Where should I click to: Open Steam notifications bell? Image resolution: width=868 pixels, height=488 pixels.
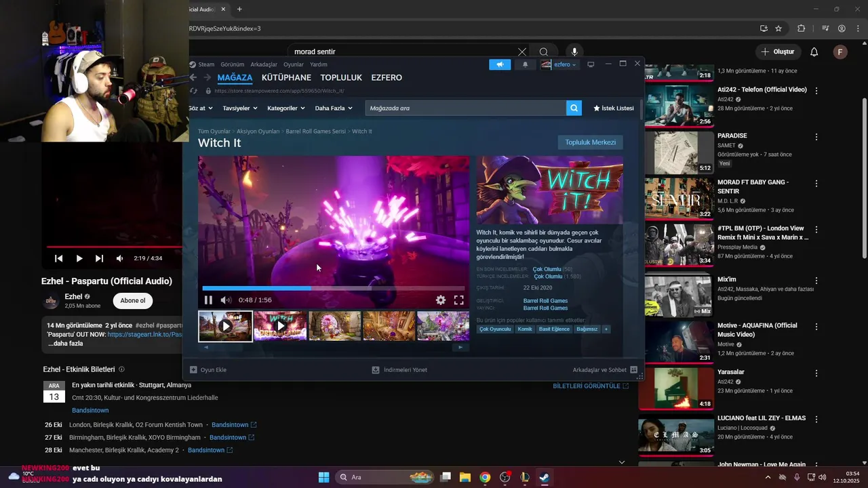(525, 64)
